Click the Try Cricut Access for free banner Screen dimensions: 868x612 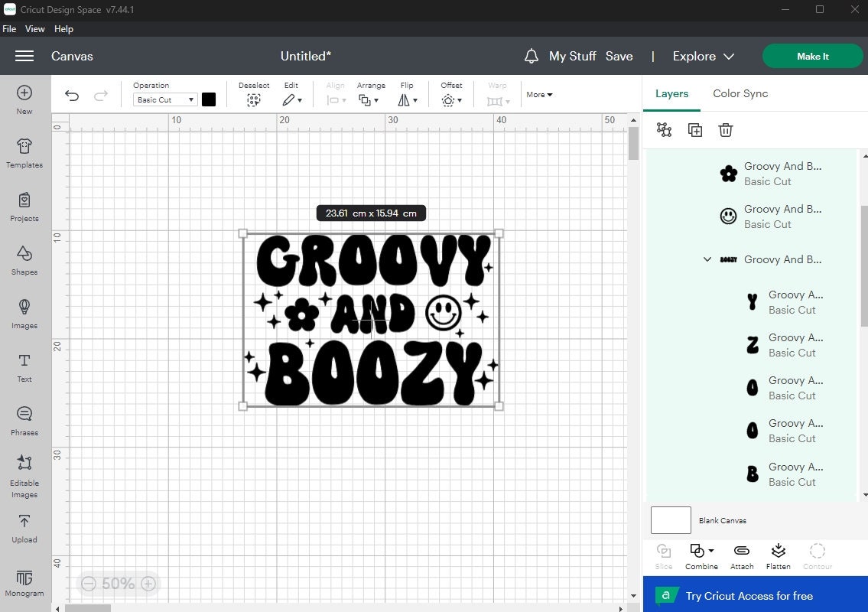(x=753, y=595)
